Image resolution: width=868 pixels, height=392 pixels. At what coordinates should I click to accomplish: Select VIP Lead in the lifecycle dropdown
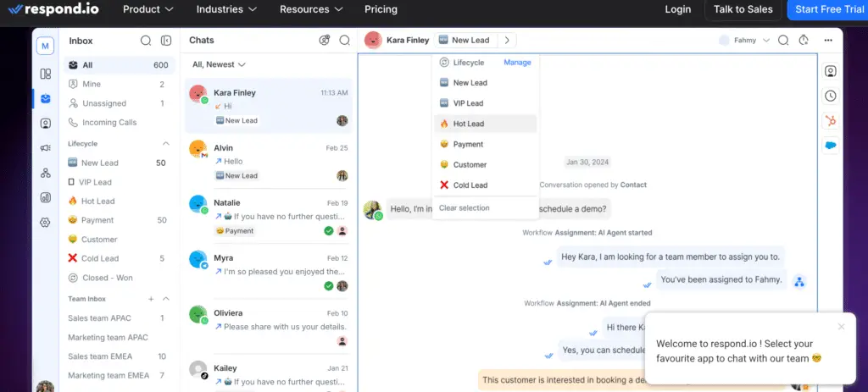485,103
